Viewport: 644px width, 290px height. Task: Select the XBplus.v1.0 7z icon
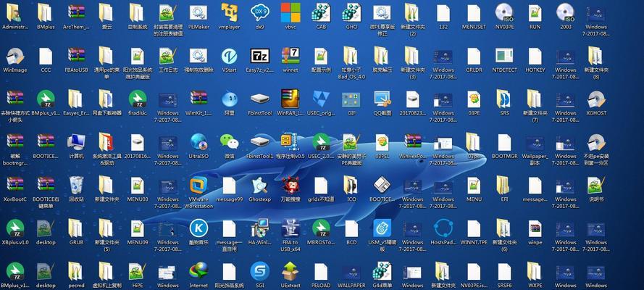pos(15,229)
